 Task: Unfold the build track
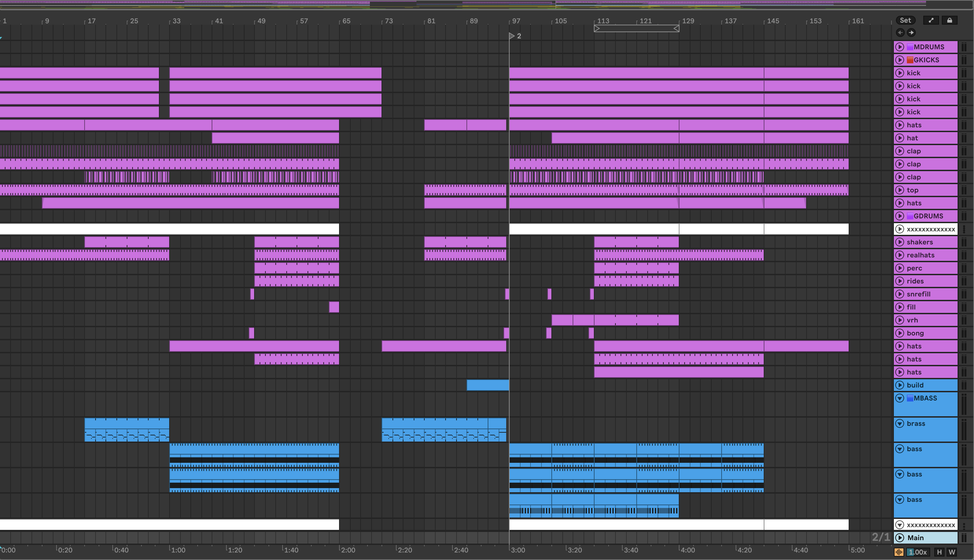pyautogui.click(x=900, y=385)
